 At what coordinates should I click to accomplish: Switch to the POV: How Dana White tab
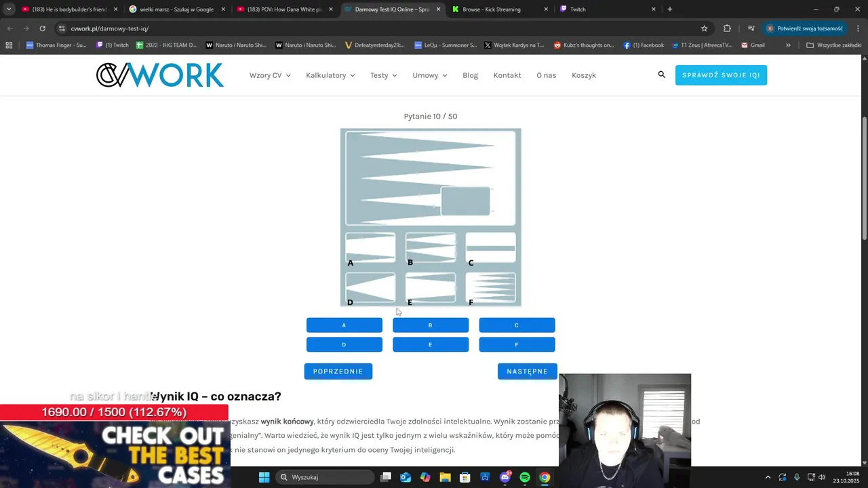(284, 9)
